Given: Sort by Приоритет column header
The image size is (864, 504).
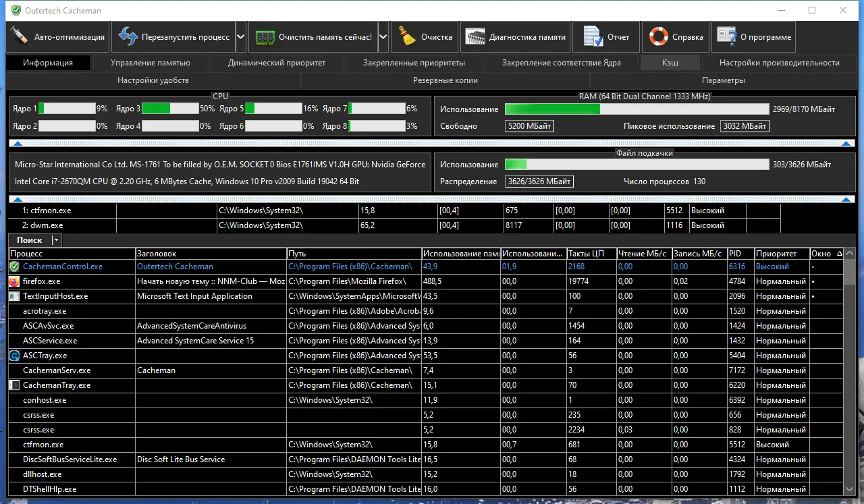Looking at the screenshot, I should [782, 254].
